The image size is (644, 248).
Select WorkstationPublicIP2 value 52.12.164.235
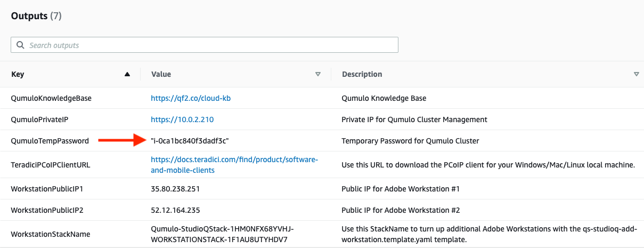175,210
